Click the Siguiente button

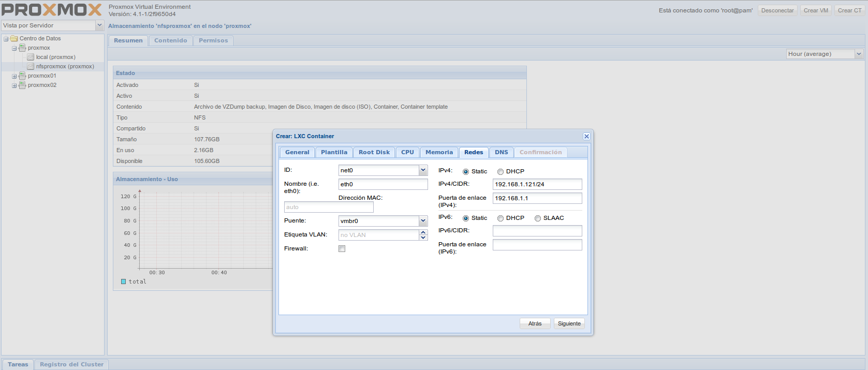tap(569, 323)
